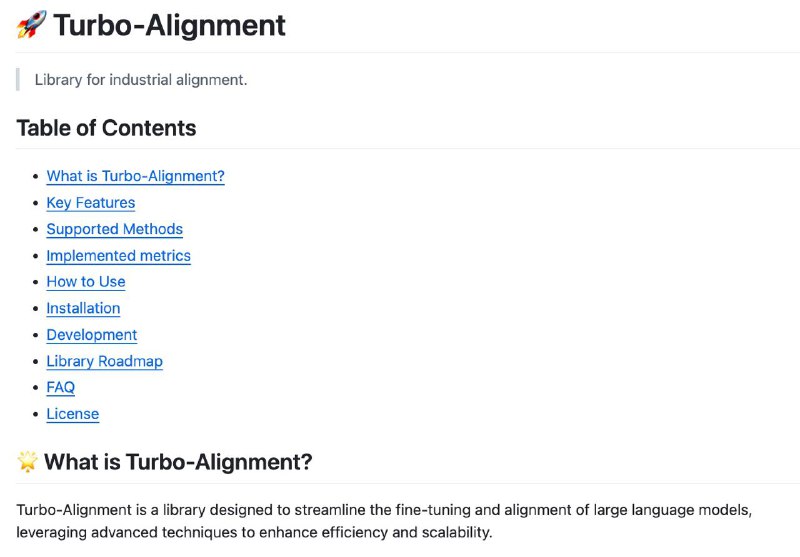Image resolution: width=800 pixels, height=557 pixels.
Task: Navigate to the Development link
Action: click(x=91, y=335)
